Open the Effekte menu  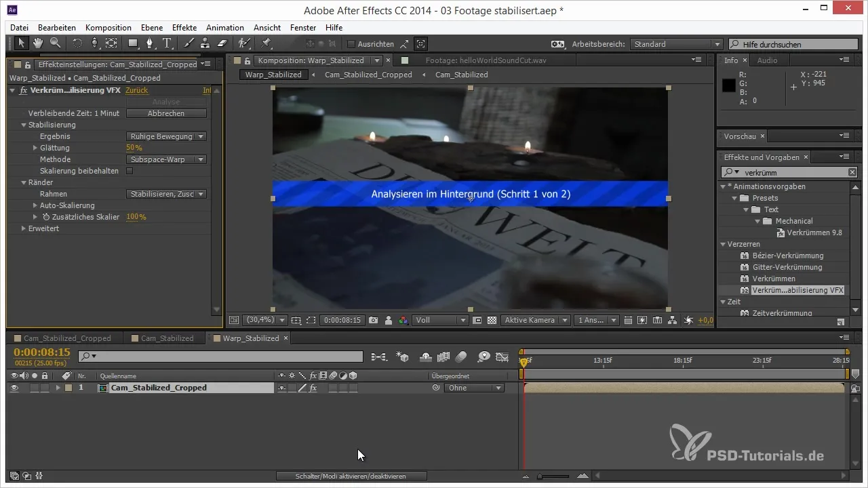(x=184, y=28)
